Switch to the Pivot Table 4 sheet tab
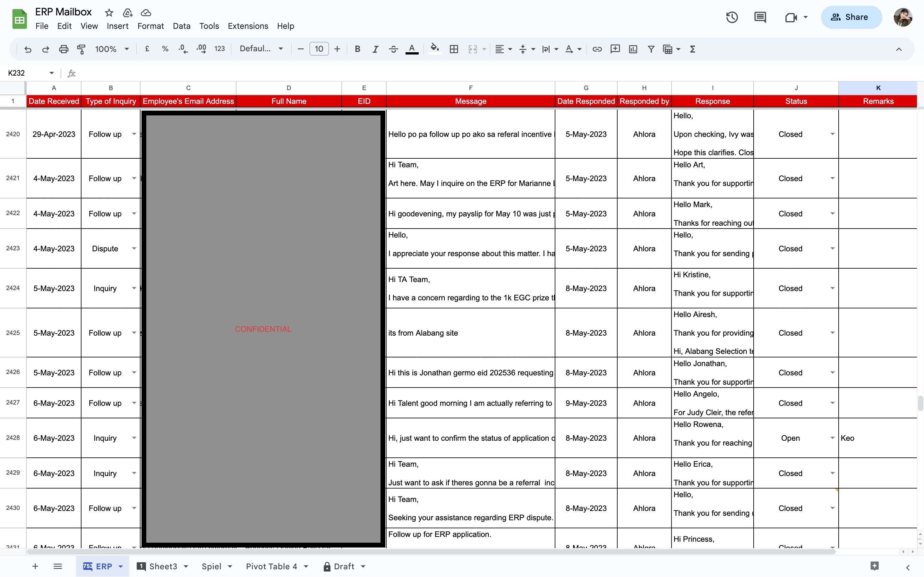The image size is (924, 577). click(x=271, y=566)
